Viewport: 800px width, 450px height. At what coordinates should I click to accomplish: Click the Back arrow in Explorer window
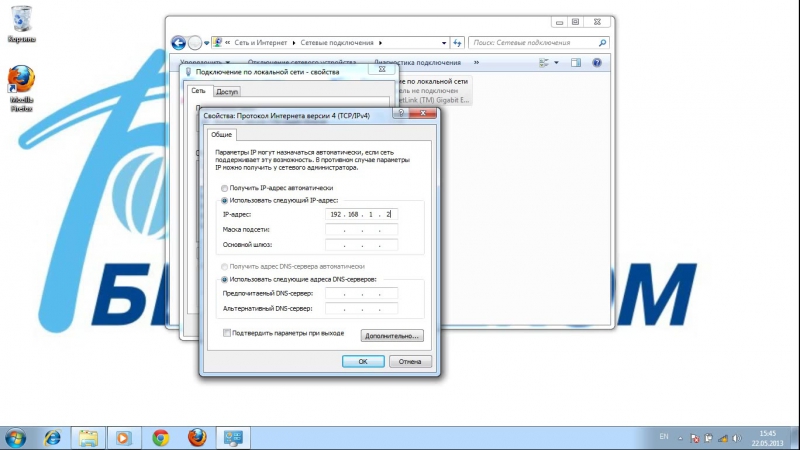[178, 43]
